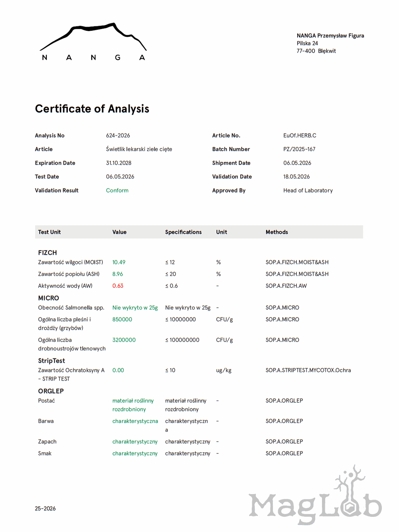
Task: Click the Salmonella result Nie wykryto w 25g
Action: [135, 308]
